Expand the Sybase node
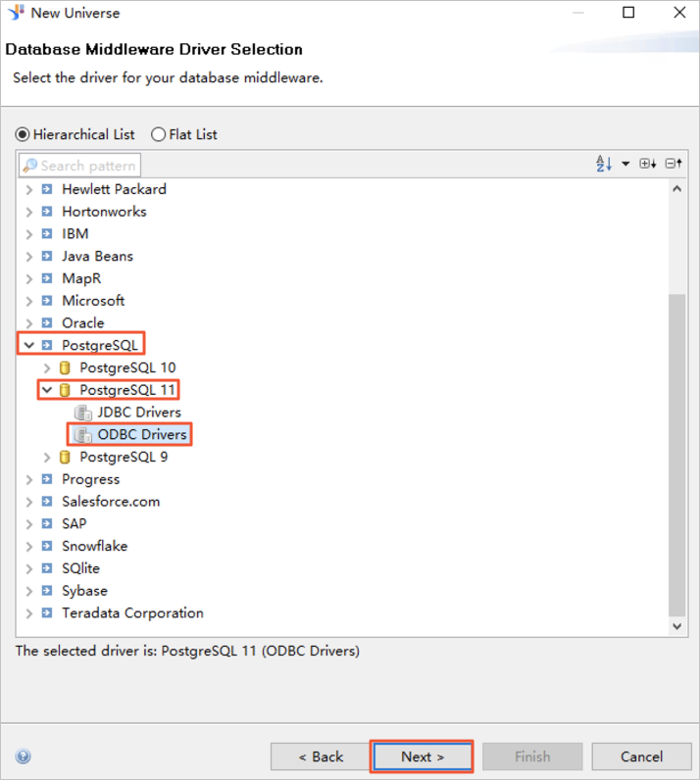The image size is (700, 780). coord(28,591)
